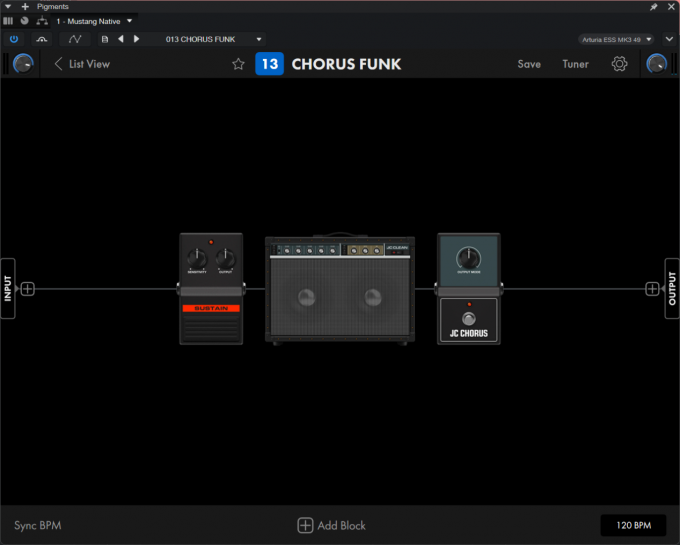Add a block after INPUT with plus icon

pos(27,289)
